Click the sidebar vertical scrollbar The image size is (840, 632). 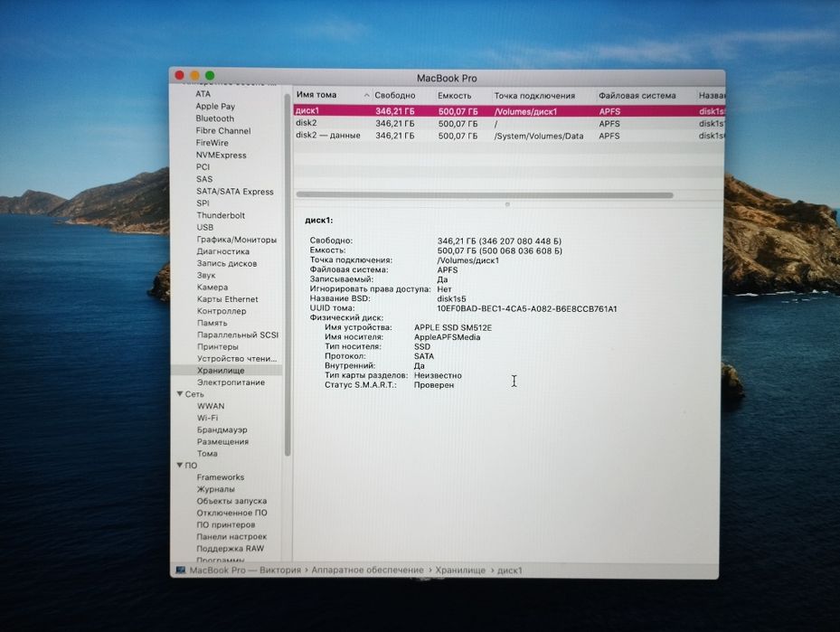point(288,274)
